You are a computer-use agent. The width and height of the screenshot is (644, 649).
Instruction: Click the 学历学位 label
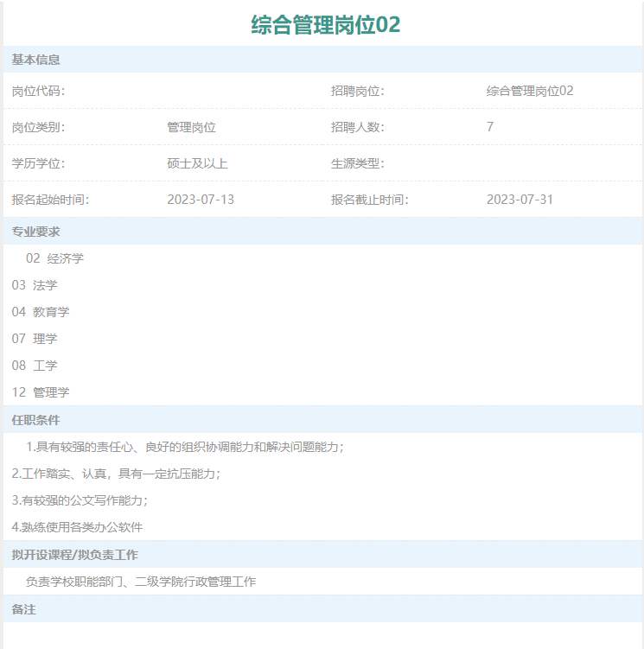click(x=39, y=163)
